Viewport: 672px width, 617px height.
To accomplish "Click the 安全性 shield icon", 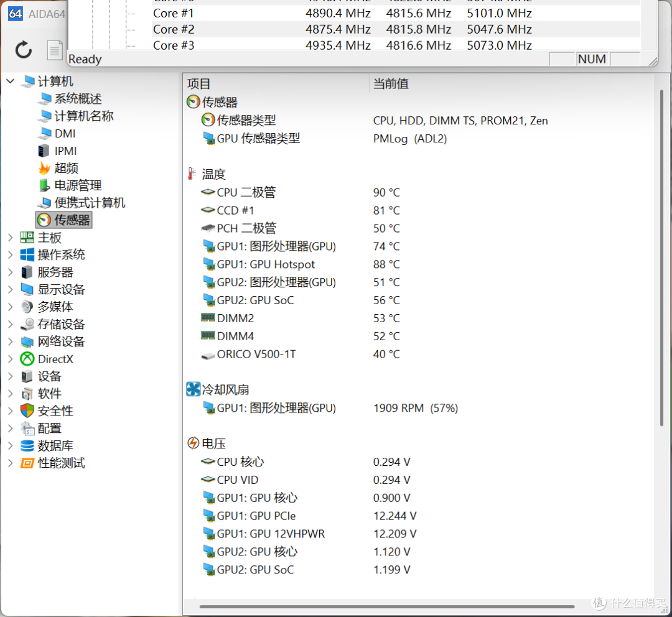I will (27, 411).
